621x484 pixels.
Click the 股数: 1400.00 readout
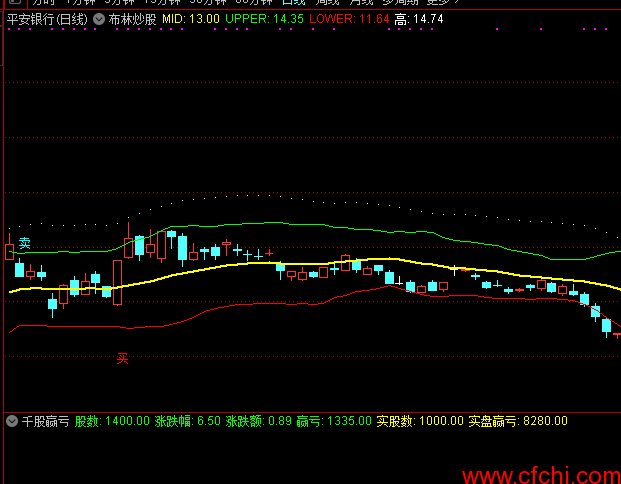112,421
